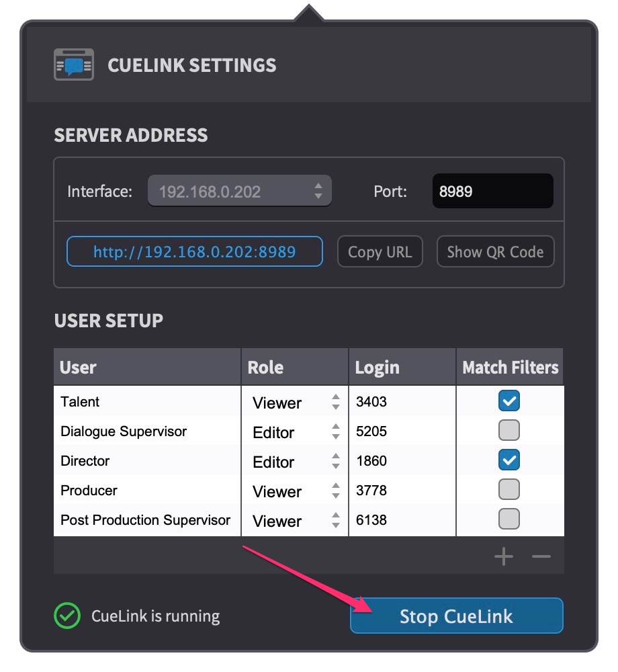
Task: Toggle Match Filters checkbox for Talent
Action: [x=509, y=401]
